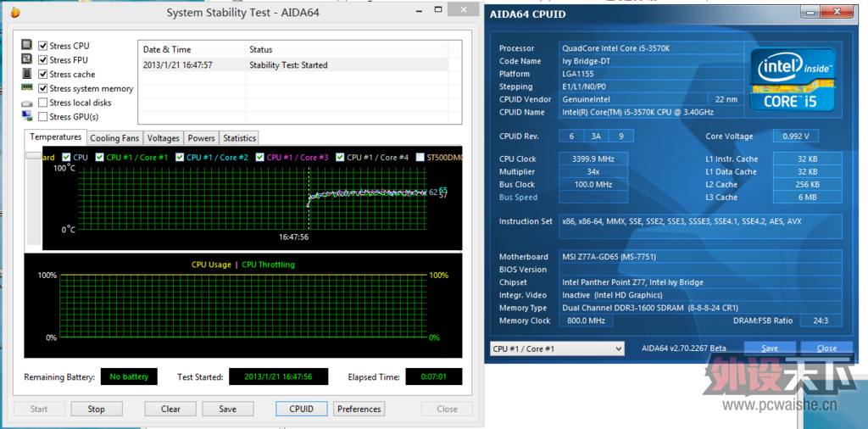Click the Instruction Set list text
Screen dimensions: 868x429
pos(682,221)
